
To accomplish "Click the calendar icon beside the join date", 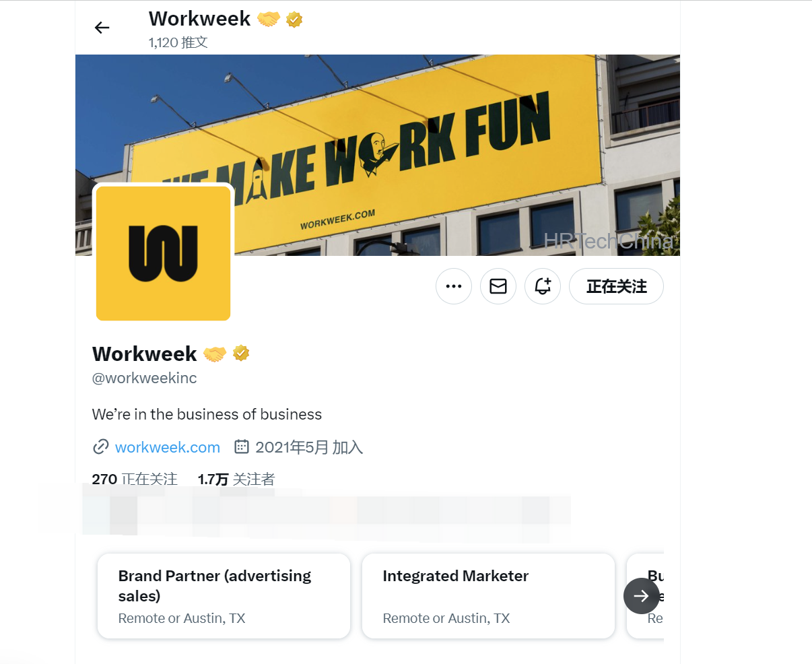I will [242, 446].
